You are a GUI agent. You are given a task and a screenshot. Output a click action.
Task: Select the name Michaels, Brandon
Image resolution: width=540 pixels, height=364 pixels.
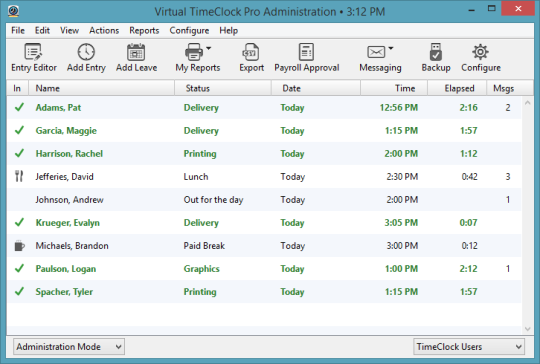(x=72, y=246)
